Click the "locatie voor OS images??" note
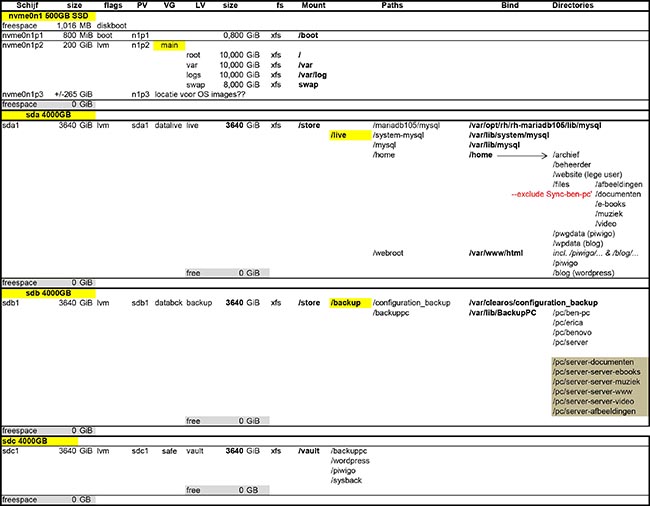This screenshot has width=650, height=506. (200, 94)
